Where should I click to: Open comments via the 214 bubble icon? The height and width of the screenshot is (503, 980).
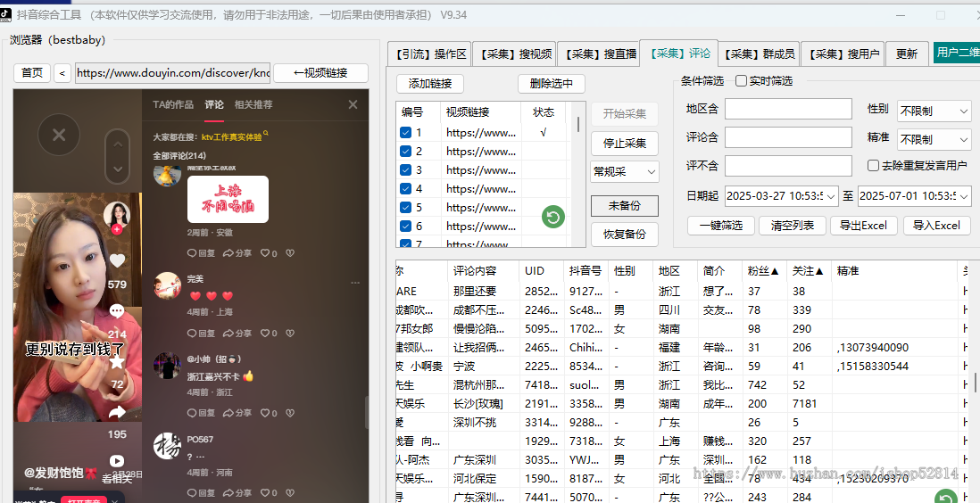pos(117,310)
